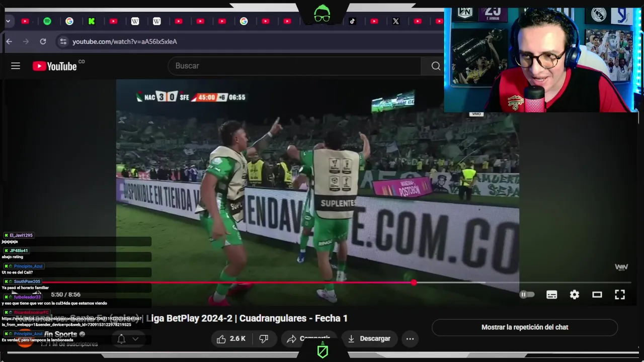Switch to the Kick tab
Image resolution: width=644 pixels, height=362 pixels.
pyautogui.click(x=91, y=21)
